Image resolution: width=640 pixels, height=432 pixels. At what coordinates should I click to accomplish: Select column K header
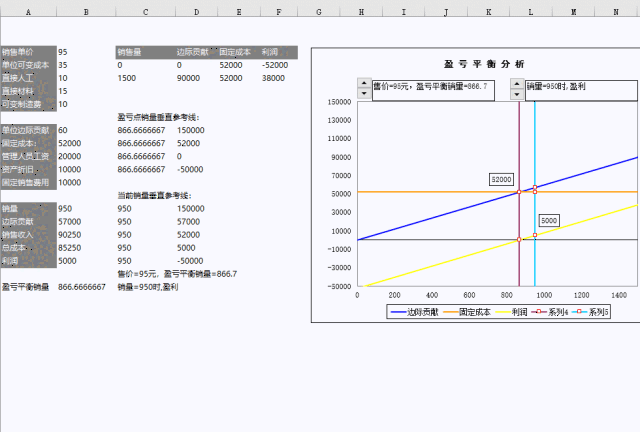[x=489, y=12]
